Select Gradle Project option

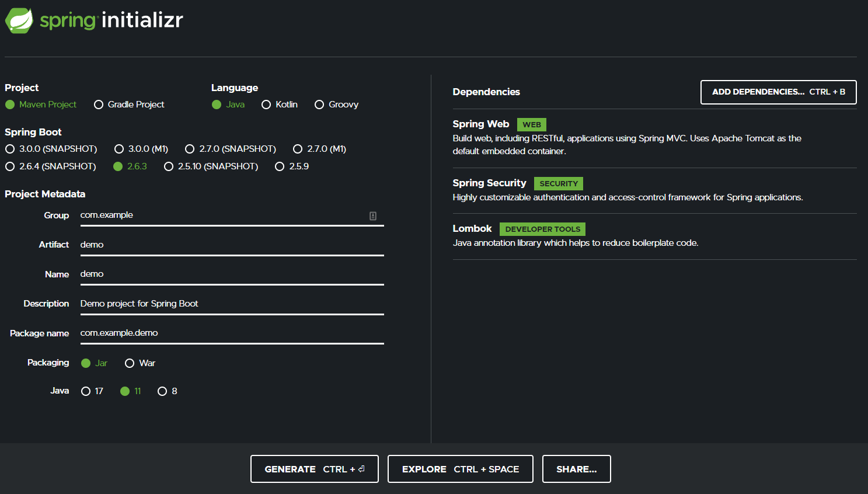129,105
